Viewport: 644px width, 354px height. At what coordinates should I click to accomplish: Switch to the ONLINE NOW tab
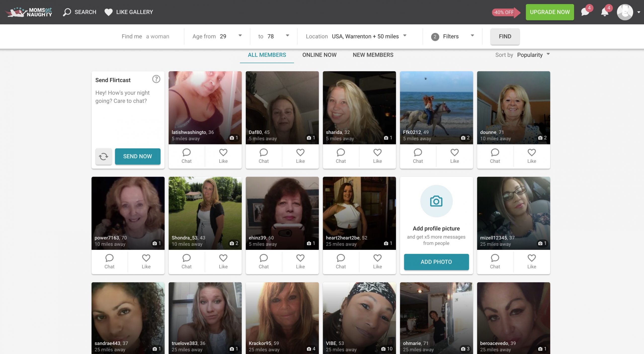coord(319,55)
